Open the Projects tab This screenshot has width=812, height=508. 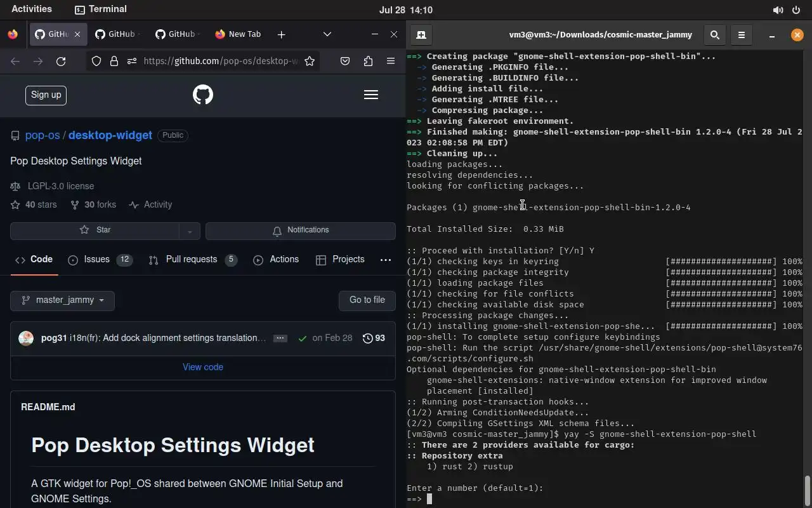coord(340,260)
